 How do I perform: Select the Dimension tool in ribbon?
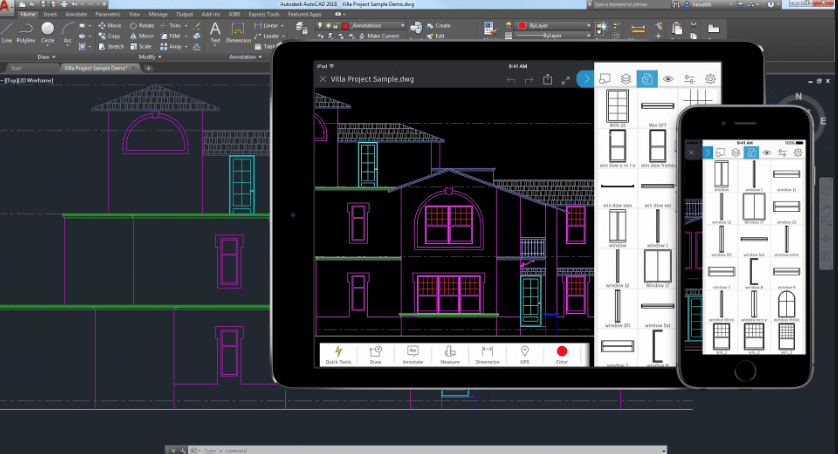(238, 32)
